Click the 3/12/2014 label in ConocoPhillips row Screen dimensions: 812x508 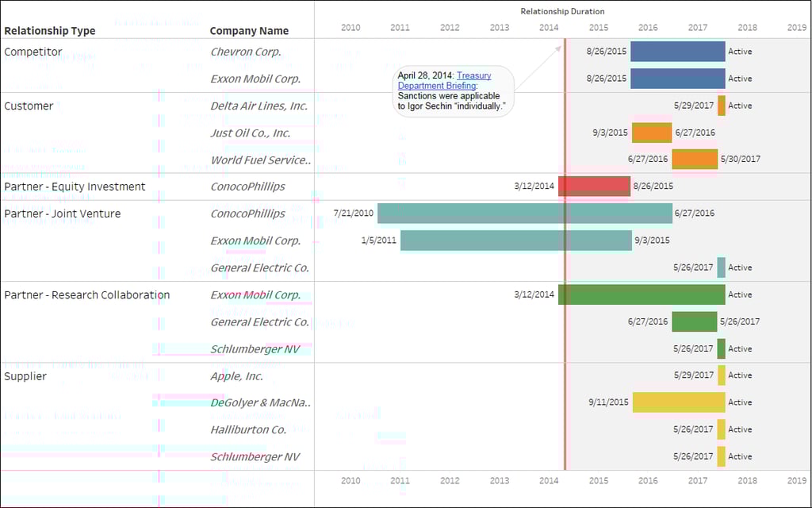pyautogui.click(x=534, y=186)
